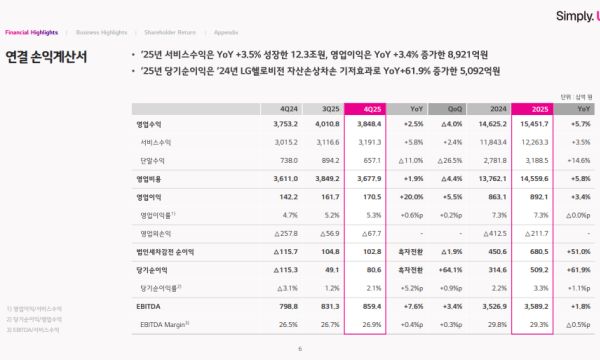Select the 3,589.2 EBITDA value

pyautogui.click(x=536, y=306)
